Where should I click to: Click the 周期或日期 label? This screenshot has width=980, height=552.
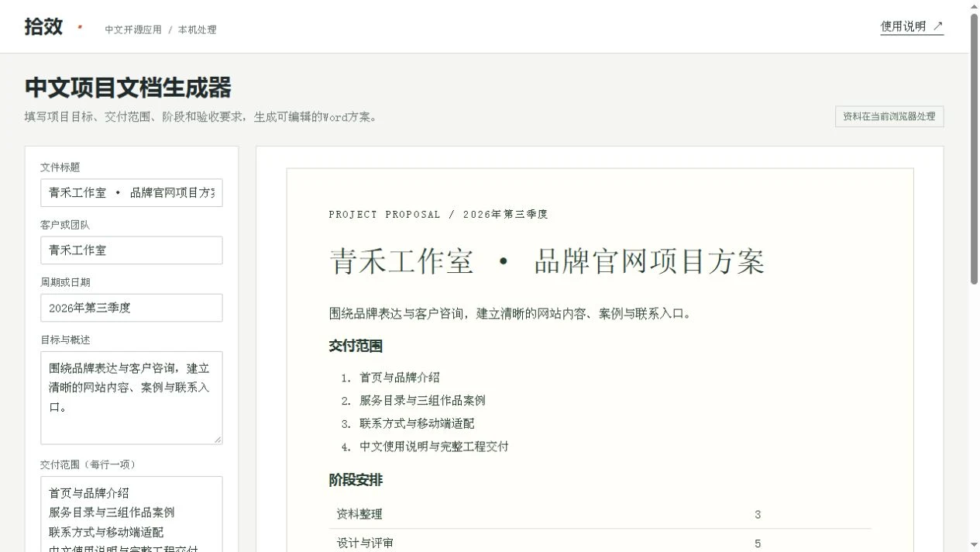[x=65, y=282]
